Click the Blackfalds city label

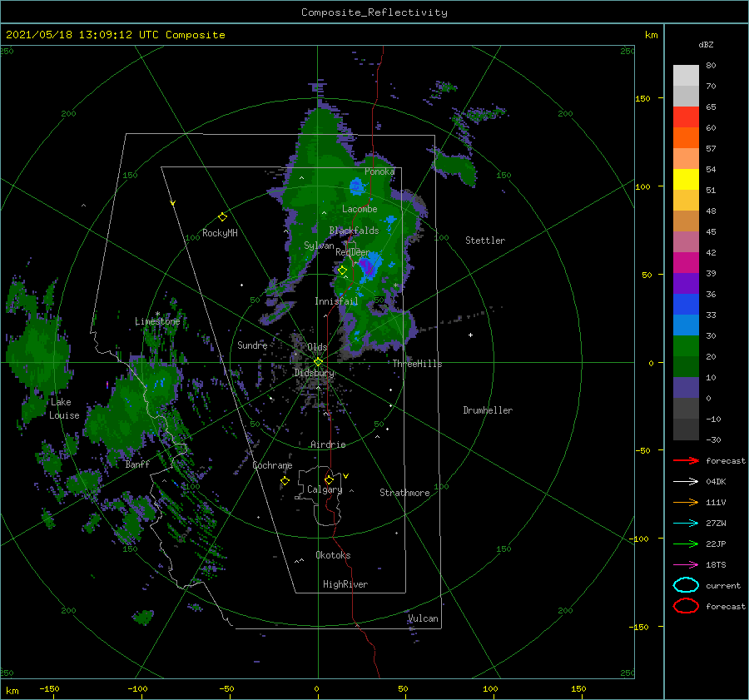click(x=354, y=231)
